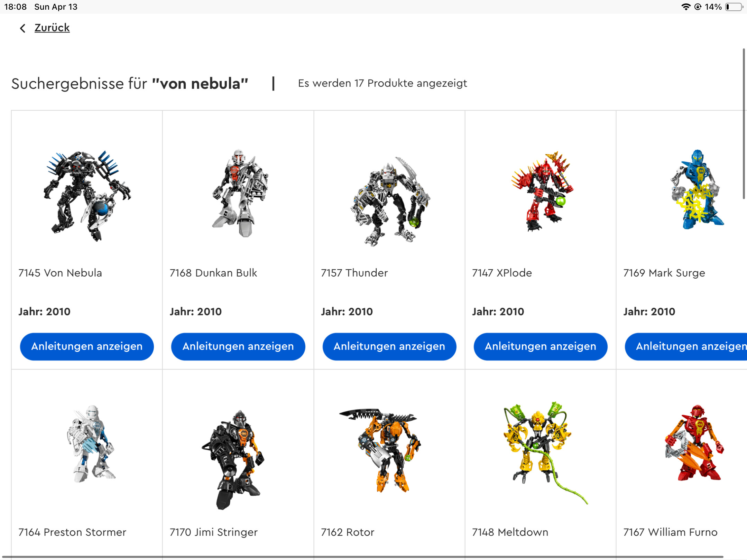747x560 pixels.
Task: Select the '7157 Thunder' product title
Action: click(x=354, y=273)
